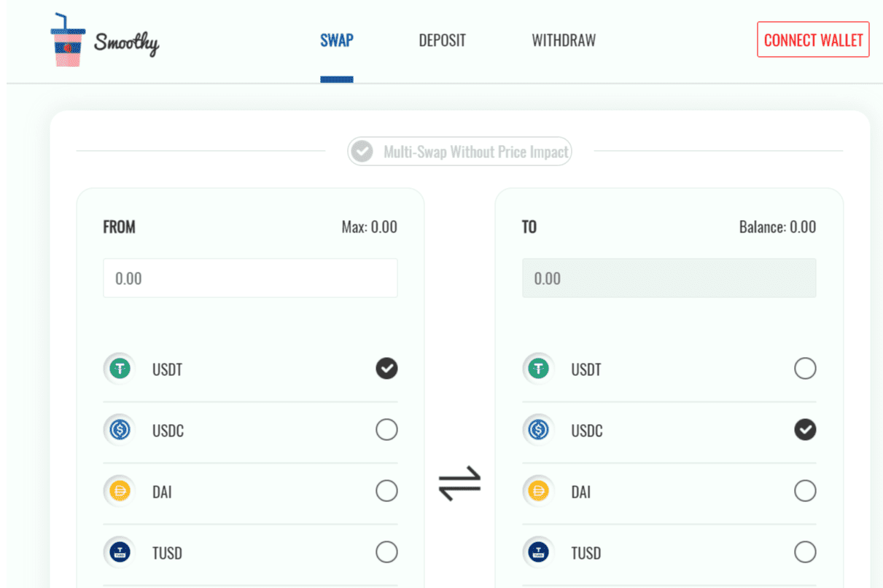
Task: Select DAI radio button in TO list
Action: tap(805, 491)
